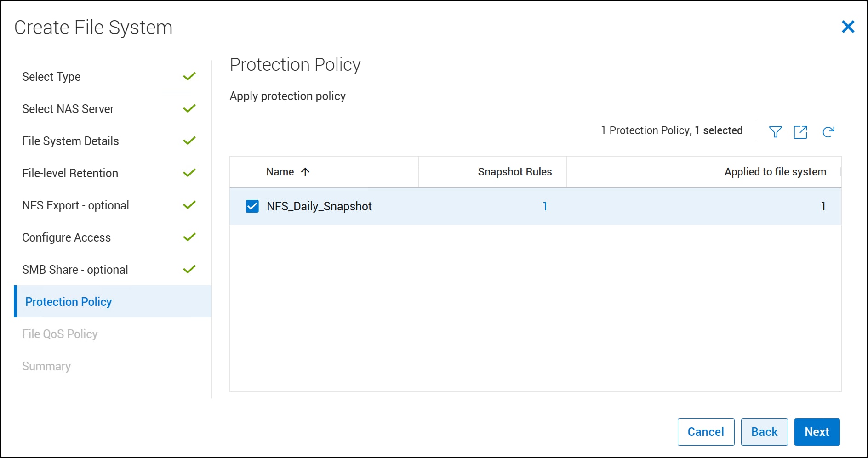Open the Snapshot Rules count link
The height and width of the screenshot is (458, 868).
(545, 206)
